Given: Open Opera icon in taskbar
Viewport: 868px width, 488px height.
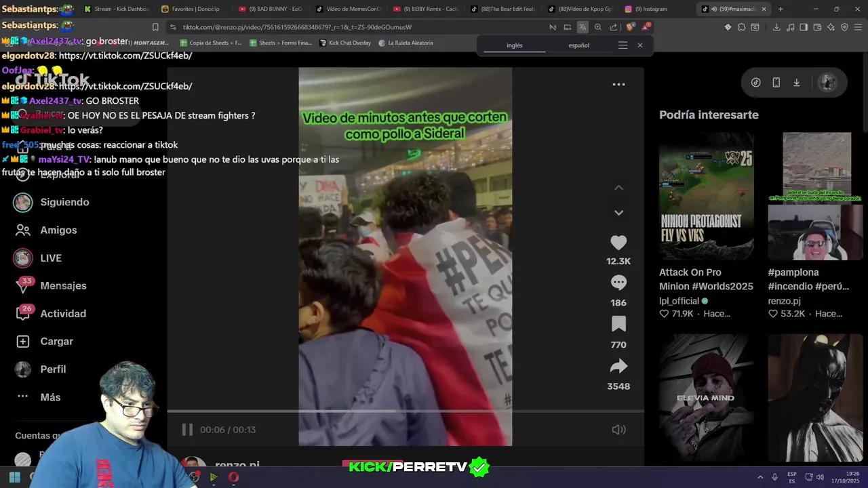Looking at the screenshot, I should 233,477.
